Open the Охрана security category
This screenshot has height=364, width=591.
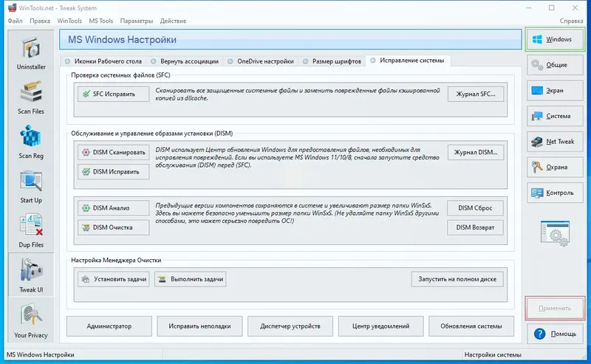click(555, 168)
